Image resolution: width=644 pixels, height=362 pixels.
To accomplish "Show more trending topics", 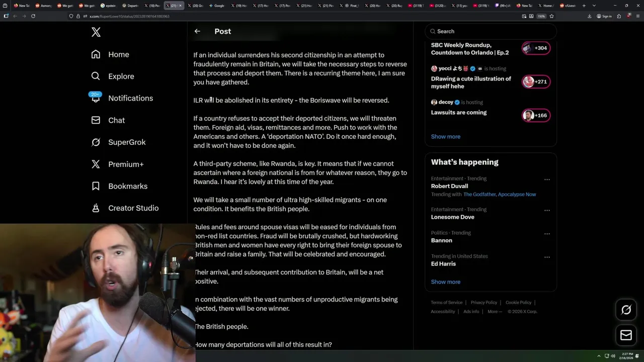I will tap(445, 282).
